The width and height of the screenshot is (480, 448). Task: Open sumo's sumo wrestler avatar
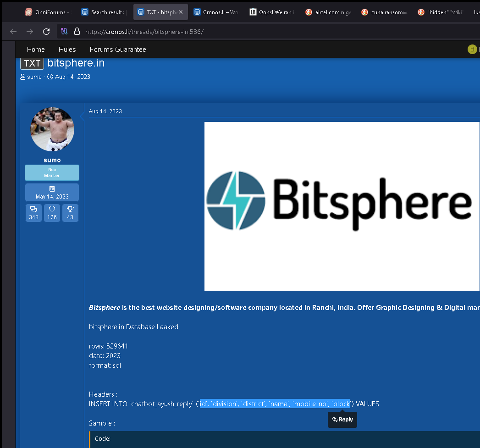click(52, 129)
